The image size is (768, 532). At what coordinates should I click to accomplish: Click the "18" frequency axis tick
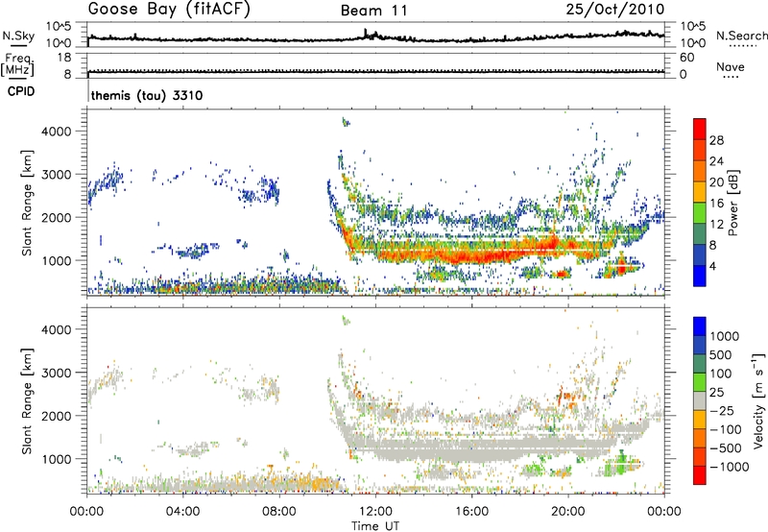tap(63, 58)
